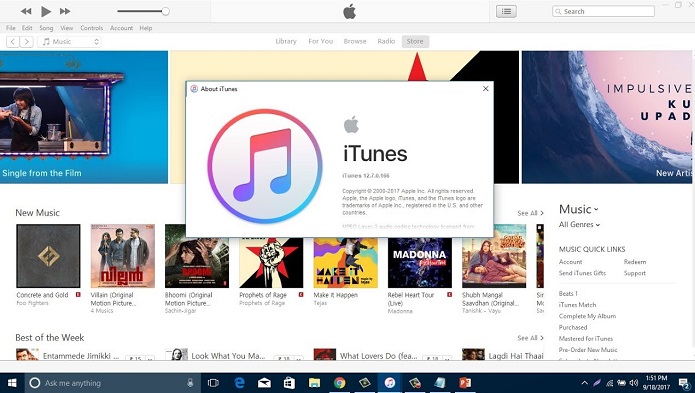The image size is (695, 393).
Task: Open the Controls menu
Action: coord(91,28)
